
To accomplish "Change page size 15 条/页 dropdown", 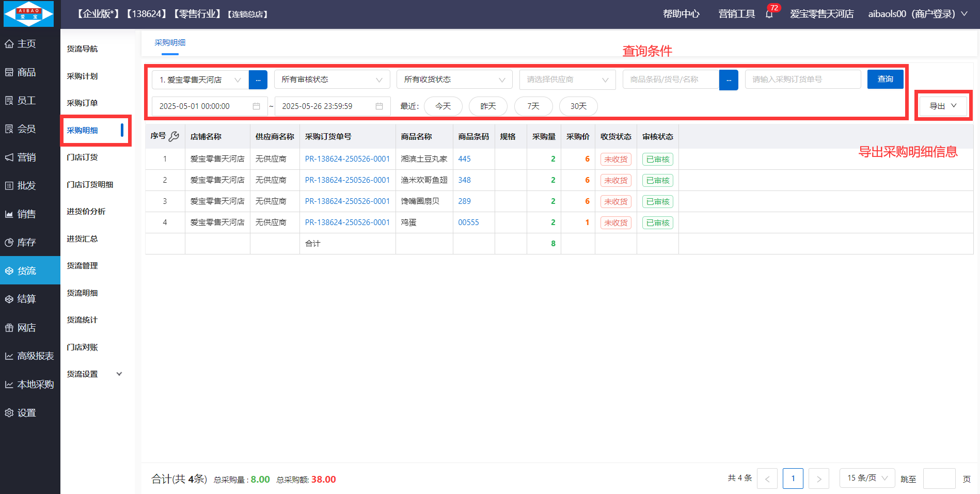I will pos(867,478).
